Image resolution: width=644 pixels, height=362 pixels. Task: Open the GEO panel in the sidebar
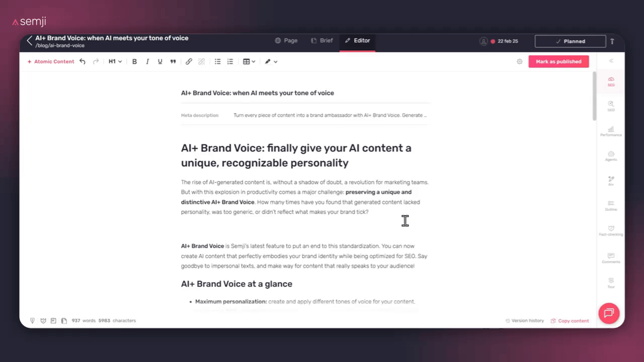[611, 107]
